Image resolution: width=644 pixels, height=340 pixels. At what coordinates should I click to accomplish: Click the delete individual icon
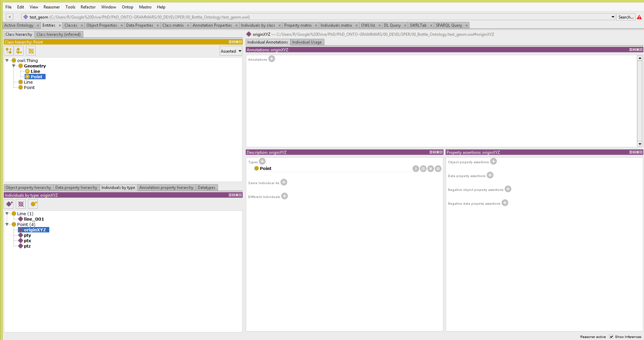click(21, 204)
